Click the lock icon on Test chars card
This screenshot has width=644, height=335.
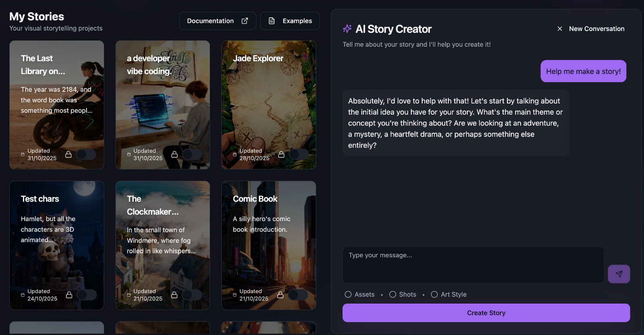[69, 295]
